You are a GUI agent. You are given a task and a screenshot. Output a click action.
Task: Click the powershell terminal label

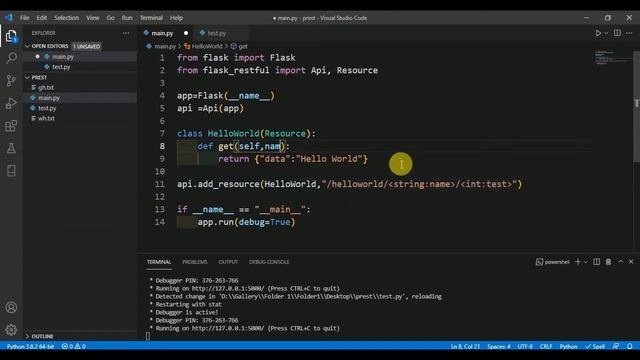553,262
